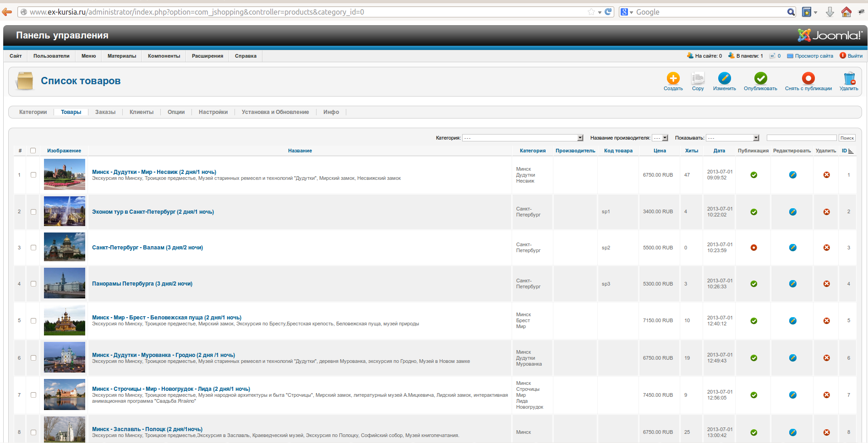The image size is (868, 443).
Task: Check the box for Минск - Дудутки - Мир - Несвиж
Action: click(x=33, y=175)
